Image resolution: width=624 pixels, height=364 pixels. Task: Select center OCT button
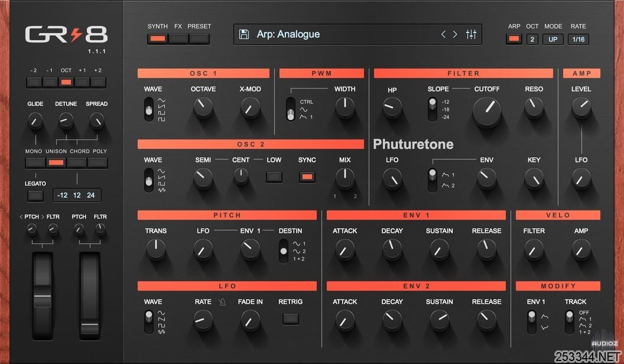66,82
